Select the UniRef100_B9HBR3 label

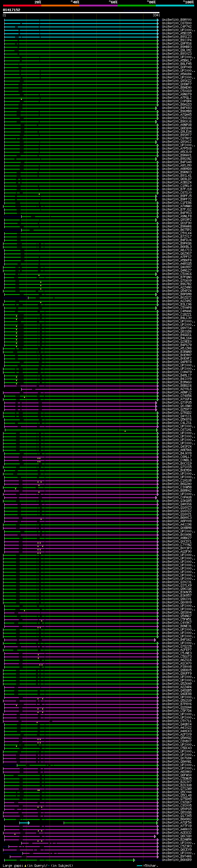click(x=177, y=47)
